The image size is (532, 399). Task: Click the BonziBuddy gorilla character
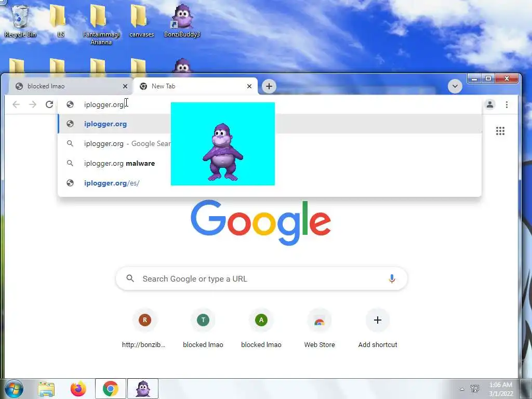point(222,152)
